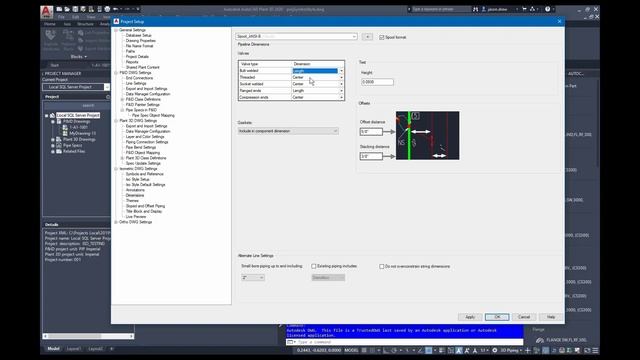The image size is (640, 360).
Task: Click the New file icon in quick access toolbar
Action: pyautogui.click(x=59, y=9)
